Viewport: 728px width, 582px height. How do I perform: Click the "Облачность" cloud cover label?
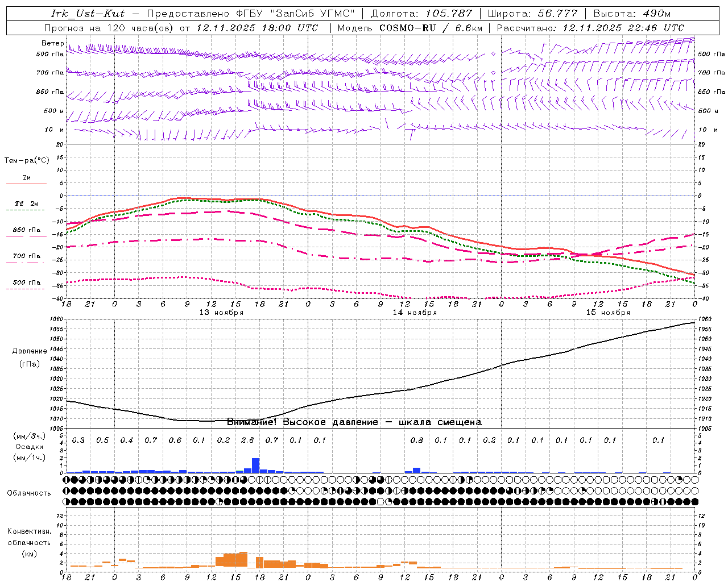point(29,493)
